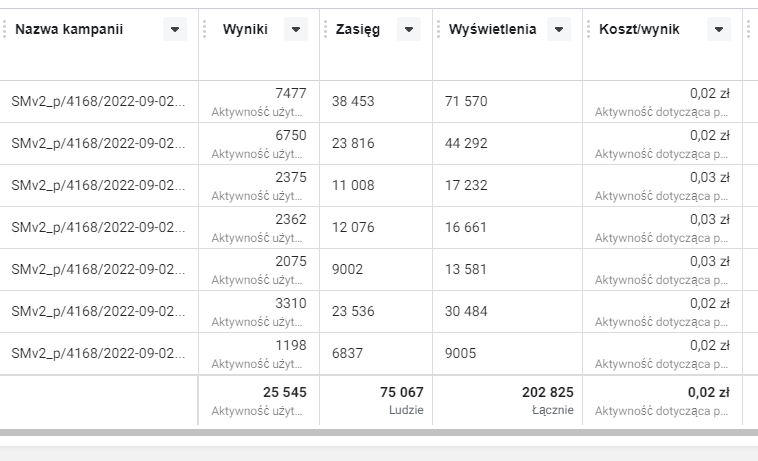
Task: Grab the dotted handle beside Zasięg header
Action: pos(326,30)
